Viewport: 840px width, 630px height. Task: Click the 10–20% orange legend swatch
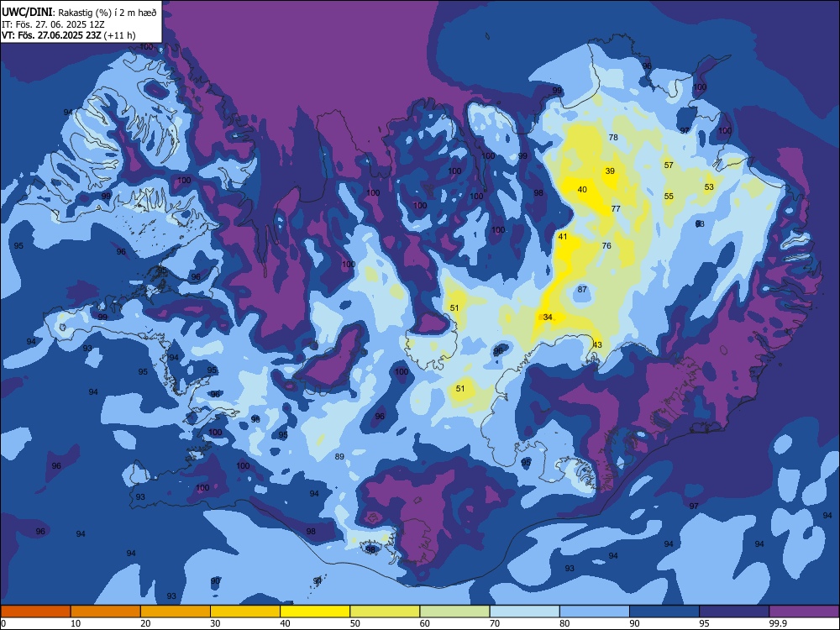(x=106, y=612)
